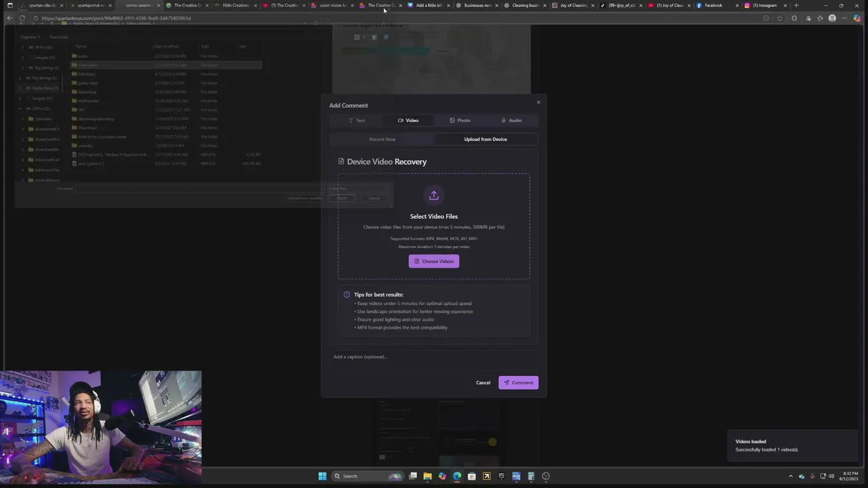Expand the system tray hidden icons chevron

click(x=791, y=476)
